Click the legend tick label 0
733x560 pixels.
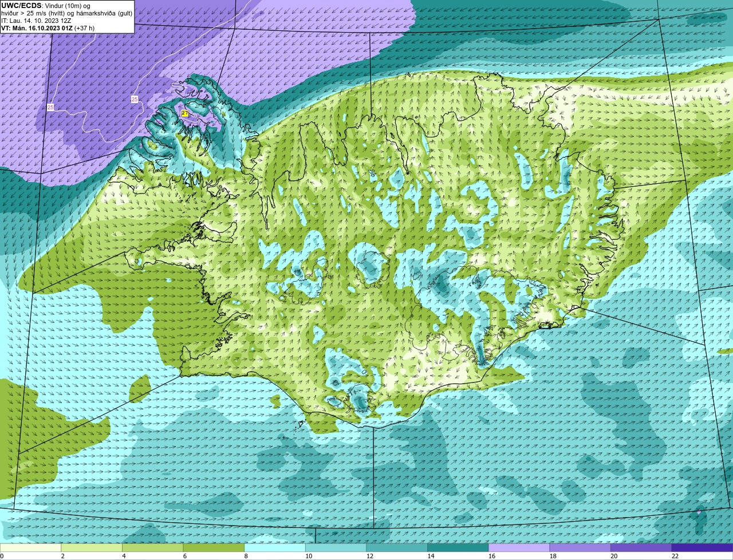pyautogui.click(x=2, y=555)
